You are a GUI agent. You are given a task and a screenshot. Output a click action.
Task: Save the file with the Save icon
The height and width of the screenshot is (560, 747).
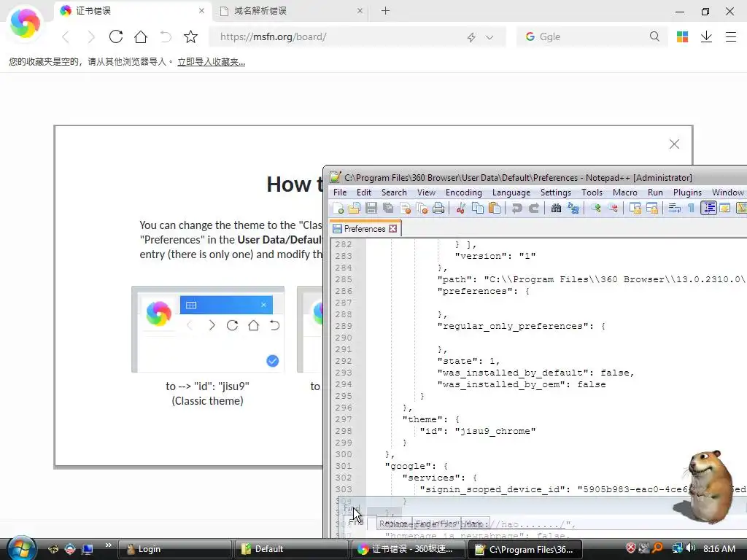(371, 208)
